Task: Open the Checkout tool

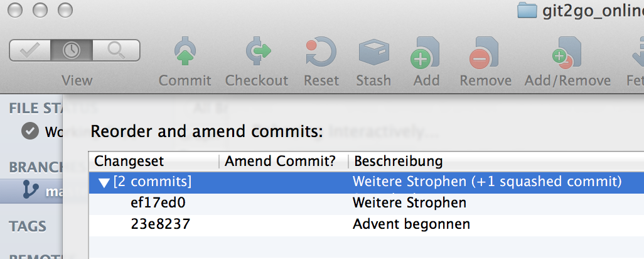Action: 258,52
